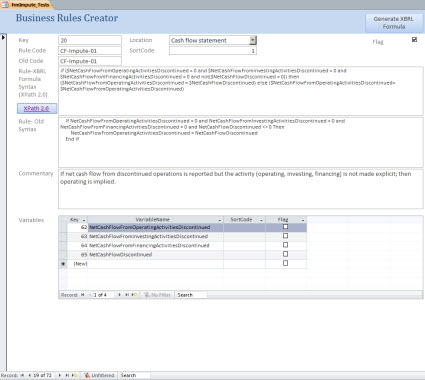Go to first record in Variables subform navigator

tap(82, 295)
